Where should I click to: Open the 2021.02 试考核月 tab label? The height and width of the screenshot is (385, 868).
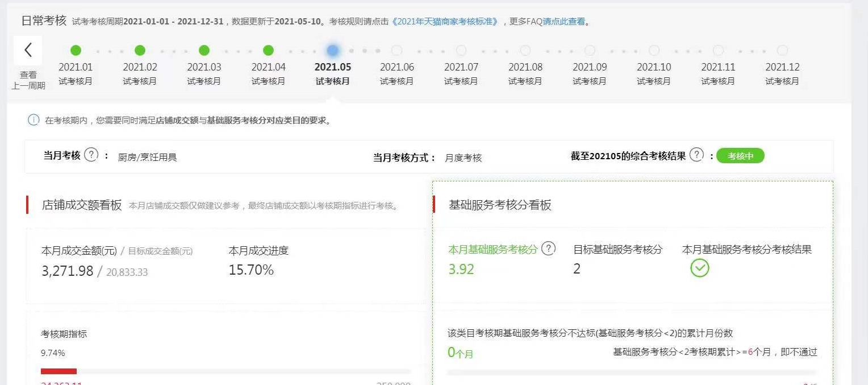point(140,74)
